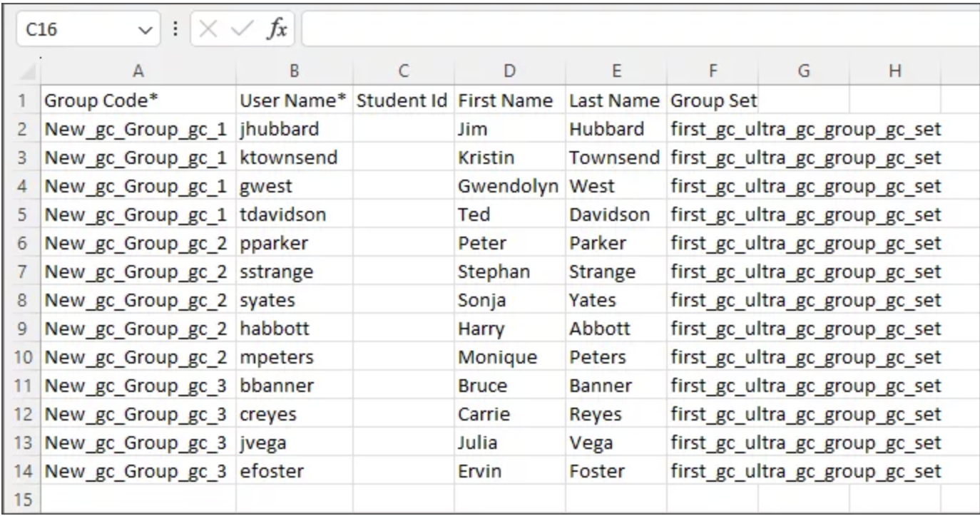
Task: Select column F header
Action: [712, 71]
